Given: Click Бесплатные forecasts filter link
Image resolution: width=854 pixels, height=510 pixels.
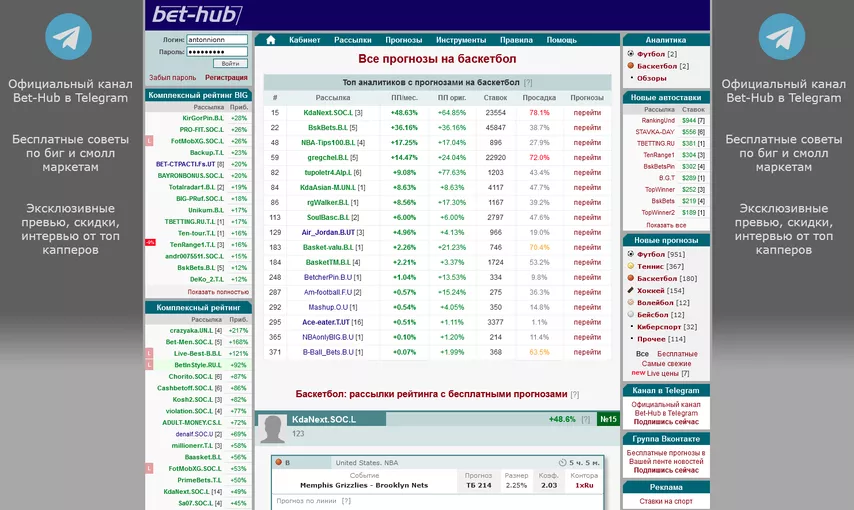Looking at the screenshot, I should (x=677, y=354).
